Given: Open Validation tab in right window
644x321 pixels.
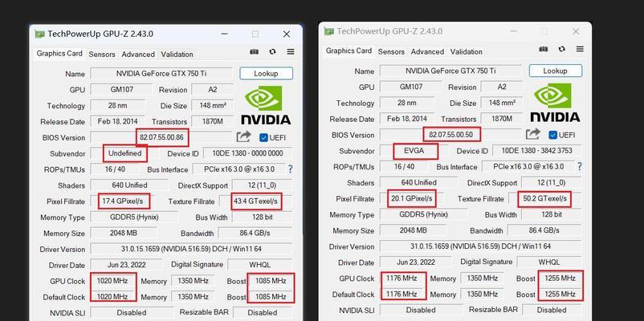Looking at the screenshot, I should (467, 51).
